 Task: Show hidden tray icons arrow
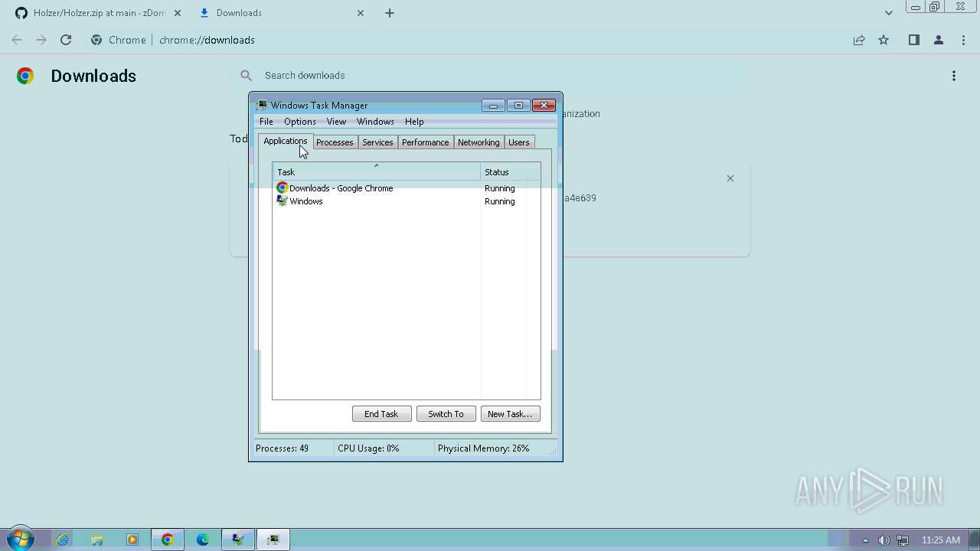865,540
